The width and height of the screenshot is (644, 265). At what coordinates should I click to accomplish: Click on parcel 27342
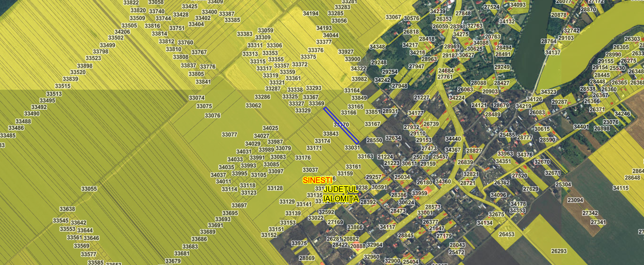[590, 213]
